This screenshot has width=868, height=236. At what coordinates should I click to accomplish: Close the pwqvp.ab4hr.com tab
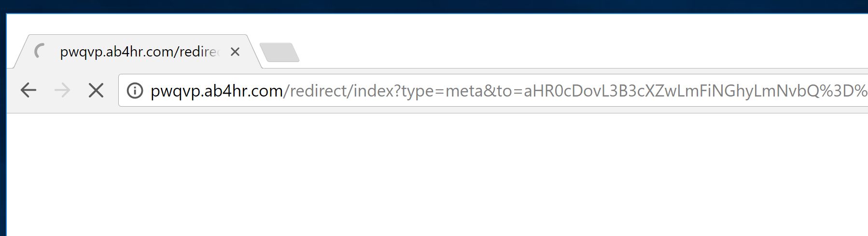(235, 52)
